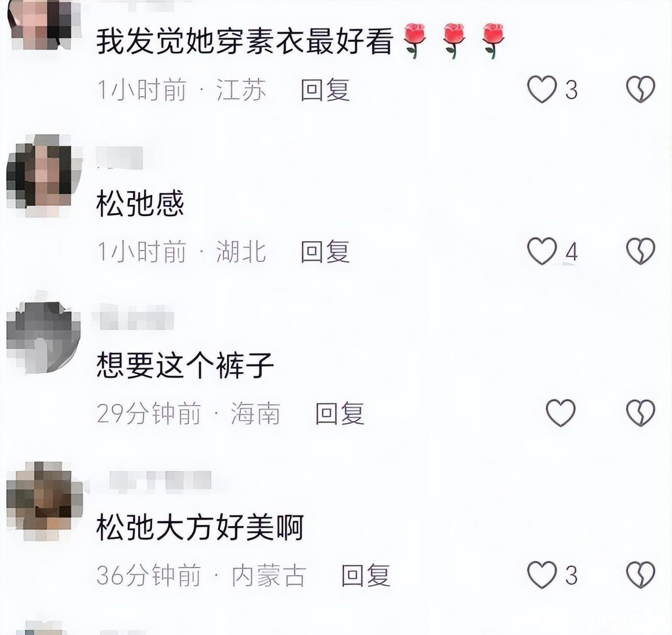
Task: Open avatar of 松弛大方好美啊 commenter
Action: (x=44, y=499)
